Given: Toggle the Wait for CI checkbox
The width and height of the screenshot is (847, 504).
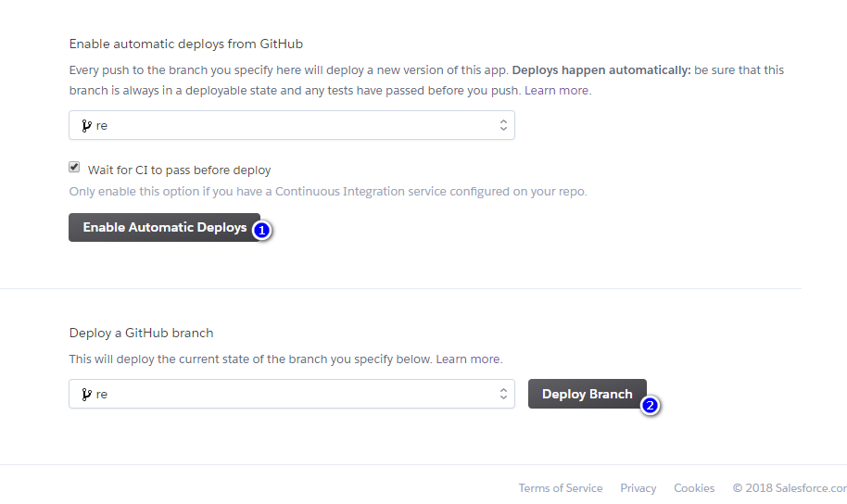Looking at the screenshot, I should (x=74, y=169).
